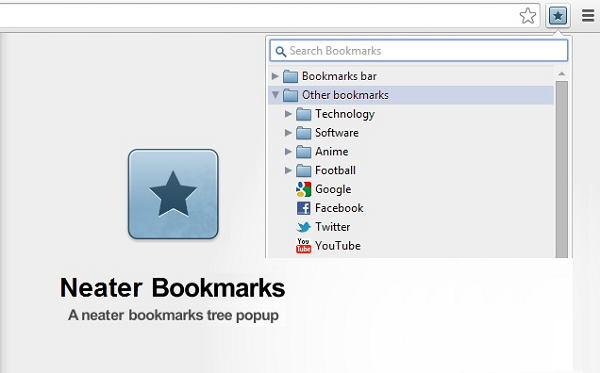Screen dimensions: 600x373
Task: Select the Other bookmarks folder label
Action: (345, 95)
